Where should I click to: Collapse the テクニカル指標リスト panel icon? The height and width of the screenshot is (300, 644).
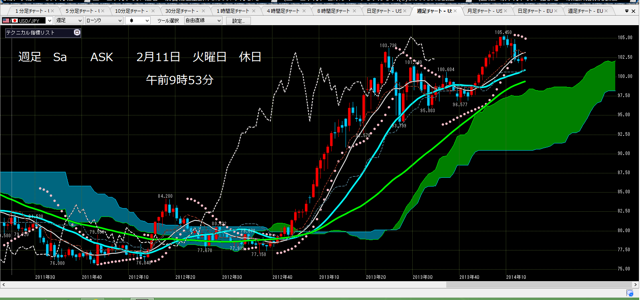click(77, 32)
